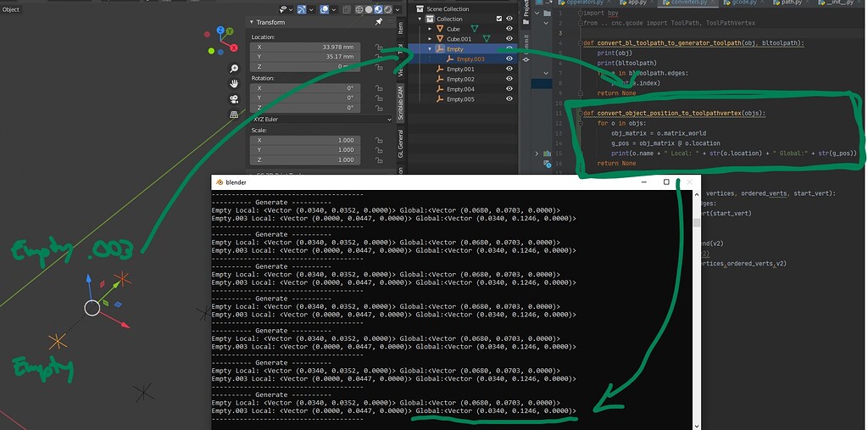Viewport: 868px width, 430px height.
Task: Lock the Scale X channel
Action: point(379,140)
